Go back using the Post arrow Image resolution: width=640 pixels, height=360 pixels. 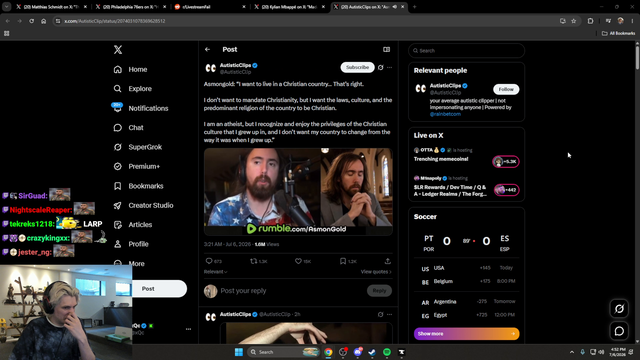(208, 49)
